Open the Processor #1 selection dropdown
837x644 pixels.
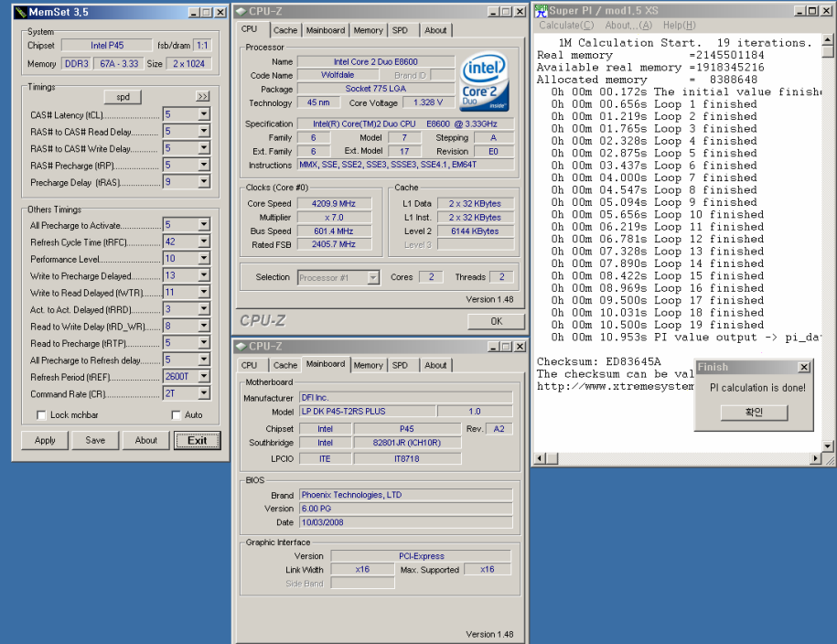(373, 278)
